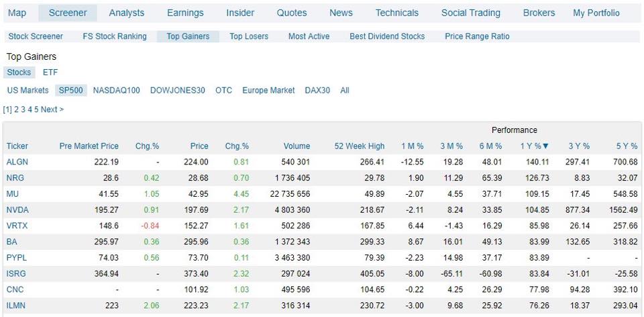The image size is (644, 317).
Task: Open the ISRG ticker link
Action: point(17,273)
